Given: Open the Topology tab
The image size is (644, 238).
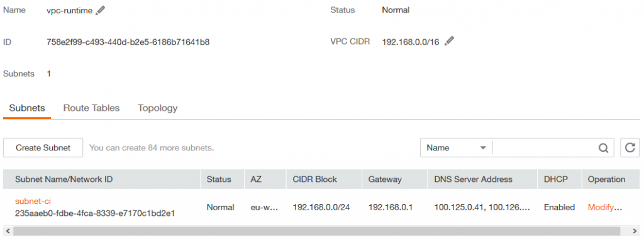Looking at the screenshot, I should click(158, 108).
